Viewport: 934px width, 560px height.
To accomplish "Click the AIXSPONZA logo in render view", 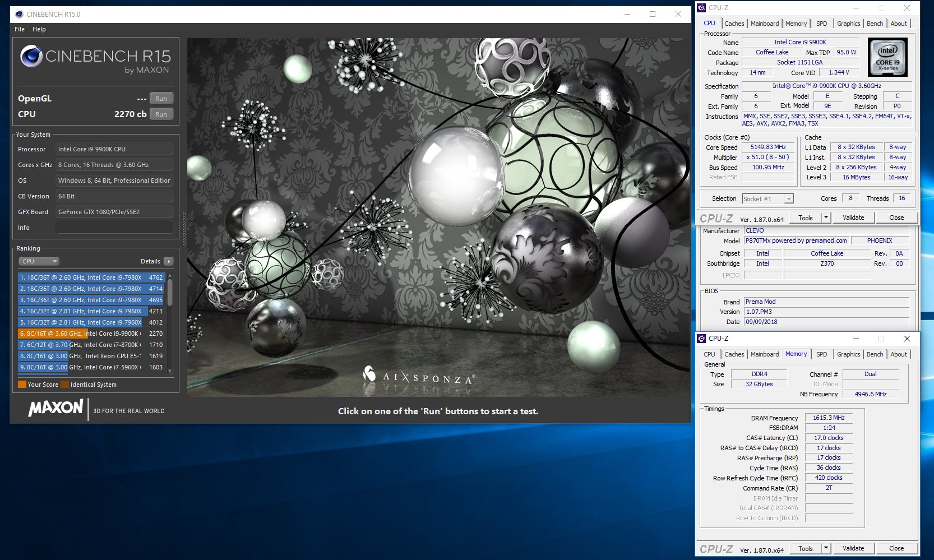I will pos(419,377).
